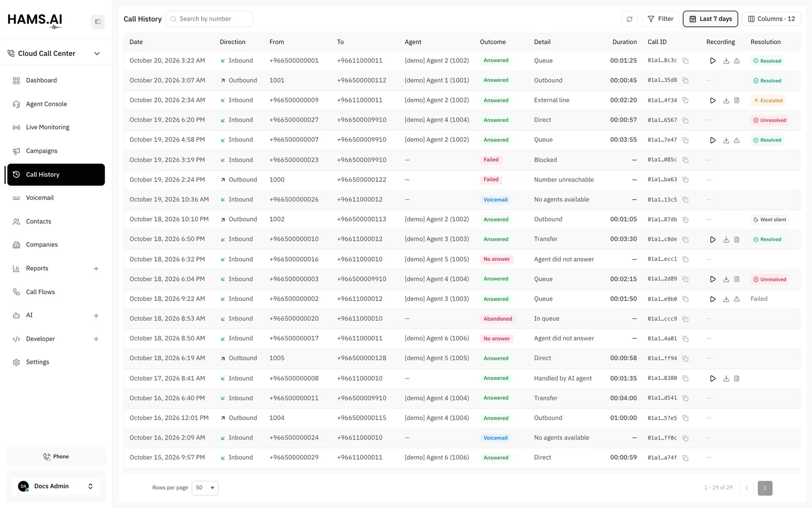Open Live Monitoring page
The width and height of the screenshot is (812, 508).
click(55, 128)
